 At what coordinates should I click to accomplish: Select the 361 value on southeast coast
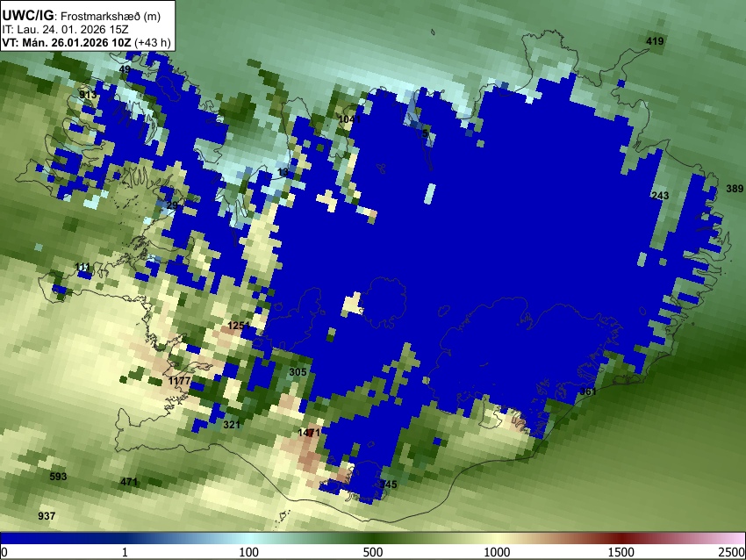[x=588, y=391]
